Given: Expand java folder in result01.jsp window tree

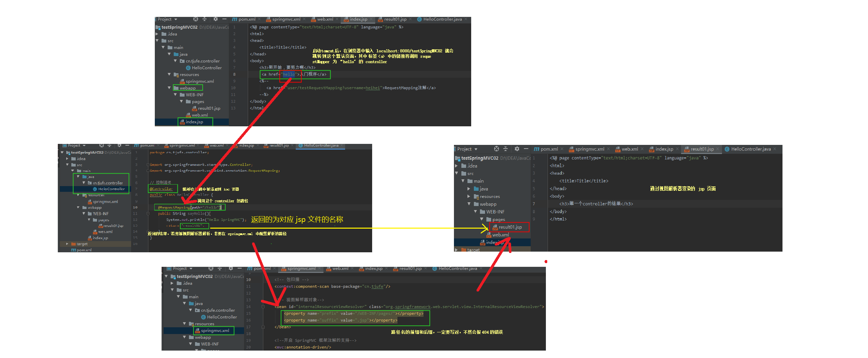Looking at the screenshot, I should coord(469,189).
